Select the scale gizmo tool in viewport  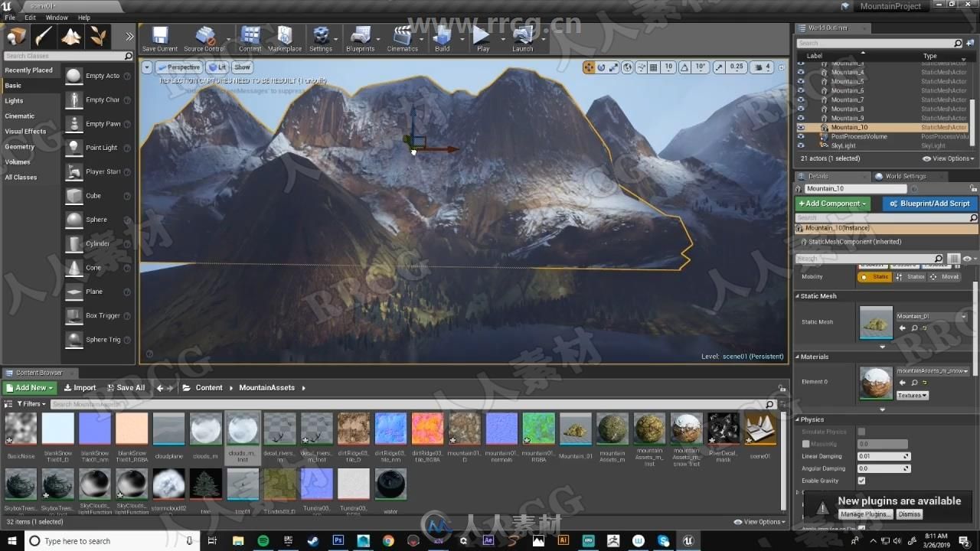(614, 67)
